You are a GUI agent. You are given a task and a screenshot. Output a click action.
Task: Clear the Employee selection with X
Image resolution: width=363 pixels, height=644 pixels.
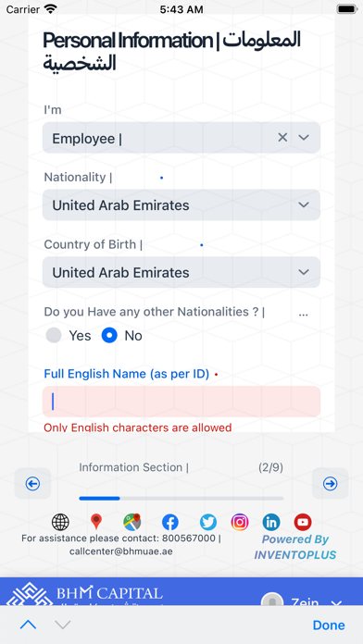coord(282,138)
